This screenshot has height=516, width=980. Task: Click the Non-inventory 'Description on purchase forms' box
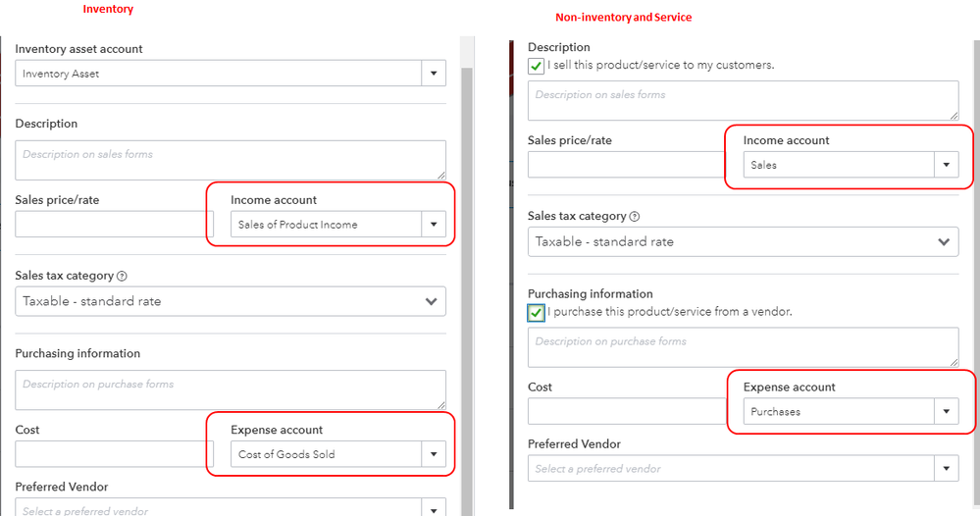(x=743, y=347)
